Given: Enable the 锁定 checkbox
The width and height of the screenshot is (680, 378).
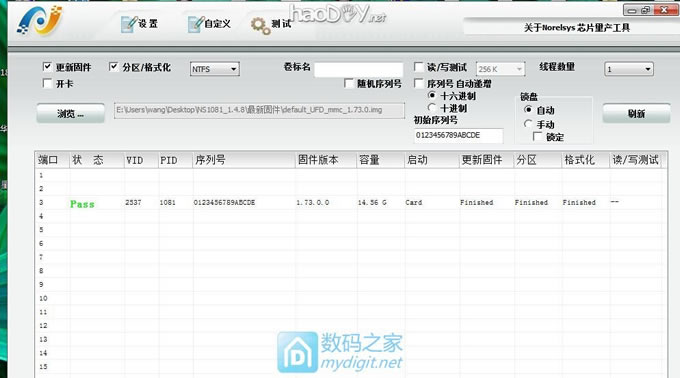Looking at the screenshot, I should coord(537,137).
